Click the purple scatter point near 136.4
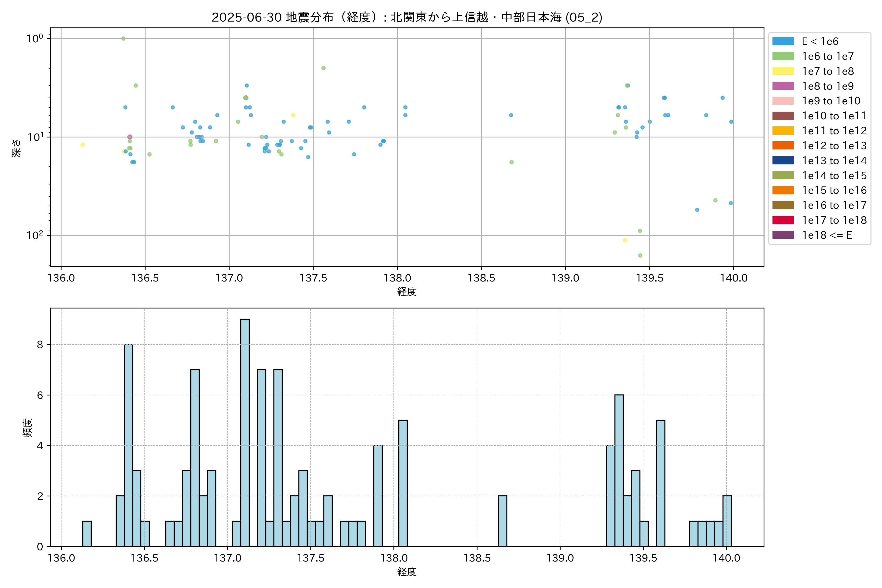This screenshot has height=588, width=882. pyautogui.click(x=130, y=137)
